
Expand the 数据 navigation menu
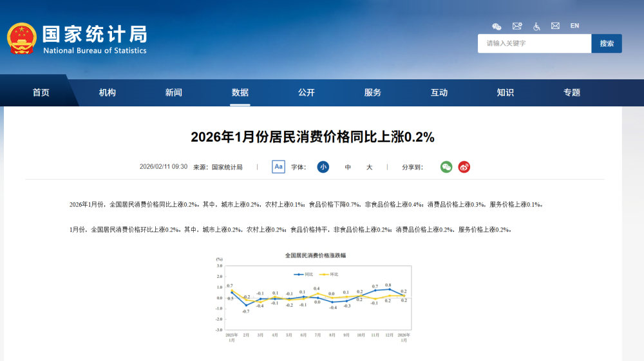pyautogui.click(x=240, y=93)
